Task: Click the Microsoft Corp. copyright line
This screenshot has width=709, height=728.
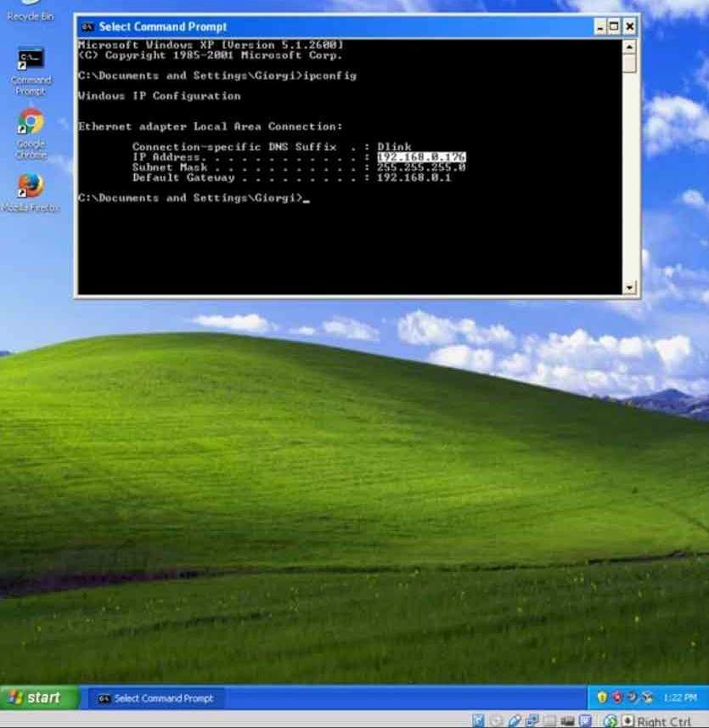Action: (x=211, y=55)
